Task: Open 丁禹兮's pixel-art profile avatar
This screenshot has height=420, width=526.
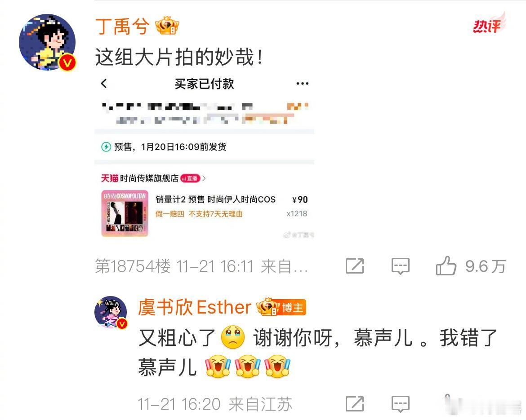Action: pos(47,42)
